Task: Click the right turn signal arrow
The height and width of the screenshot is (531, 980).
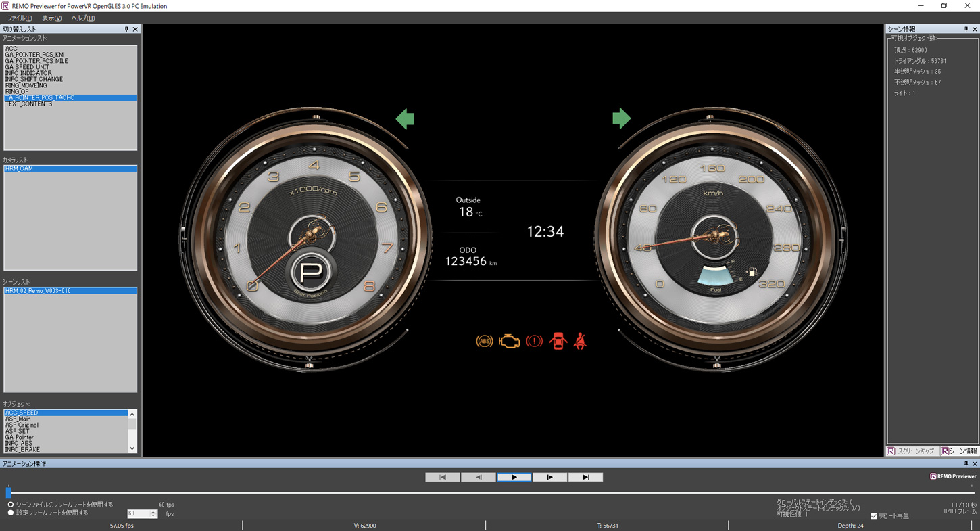Action: tap(621, 118)
